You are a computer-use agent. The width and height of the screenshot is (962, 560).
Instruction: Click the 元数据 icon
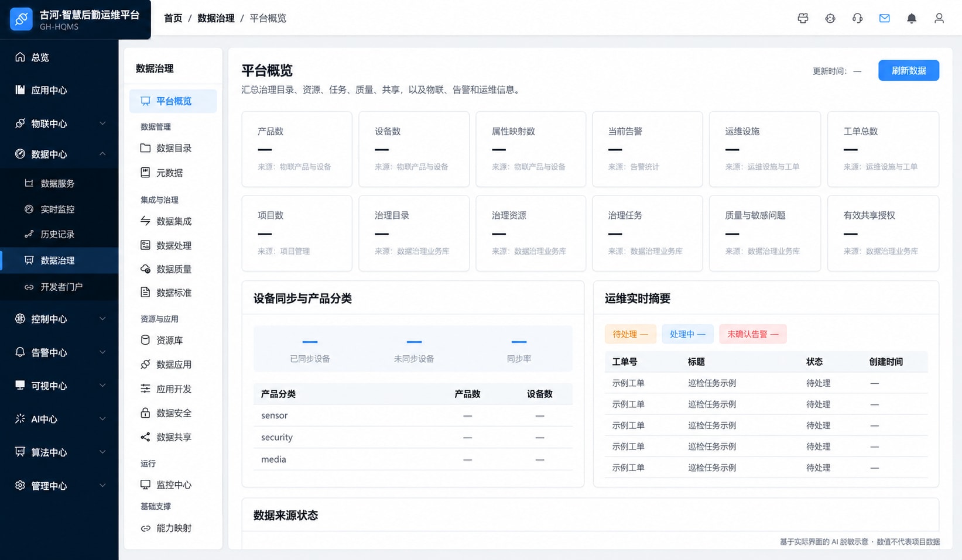pos(145,172)
